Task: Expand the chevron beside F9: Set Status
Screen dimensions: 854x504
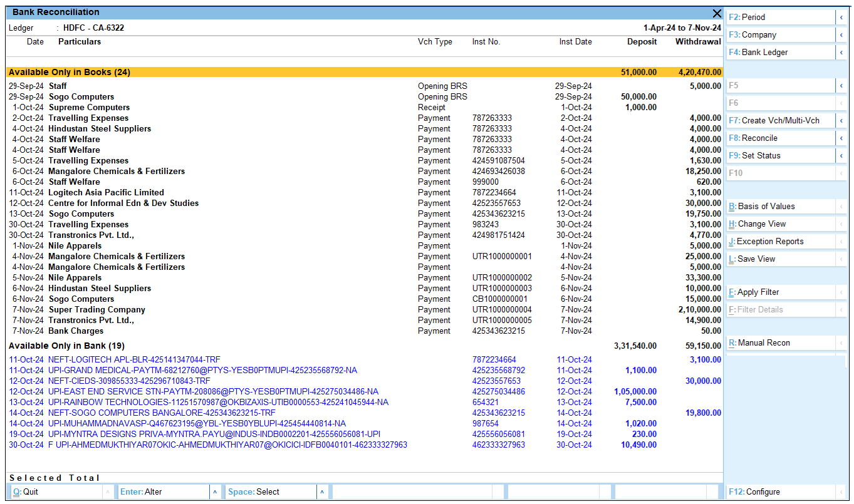Action: pyautogui.click(x=841, y=156)
